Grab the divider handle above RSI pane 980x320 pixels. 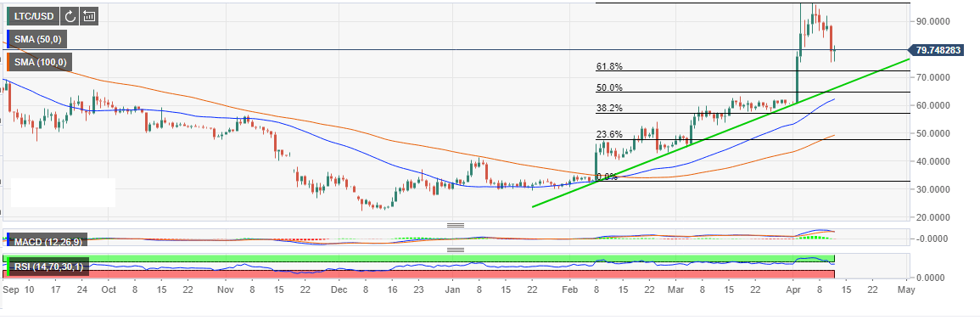tap(456, 250)
